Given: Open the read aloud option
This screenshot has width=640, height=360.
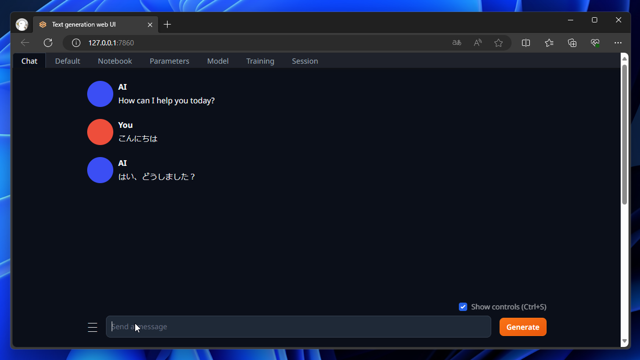Looking at the screenshot, I should (x=478, y=42).
